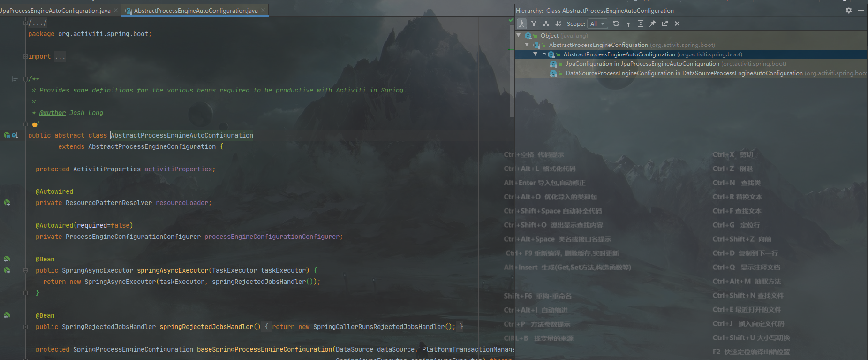Click processEngineConfigurationConfigurer field name
Viewport: 868px width, 360px height.
272,237
